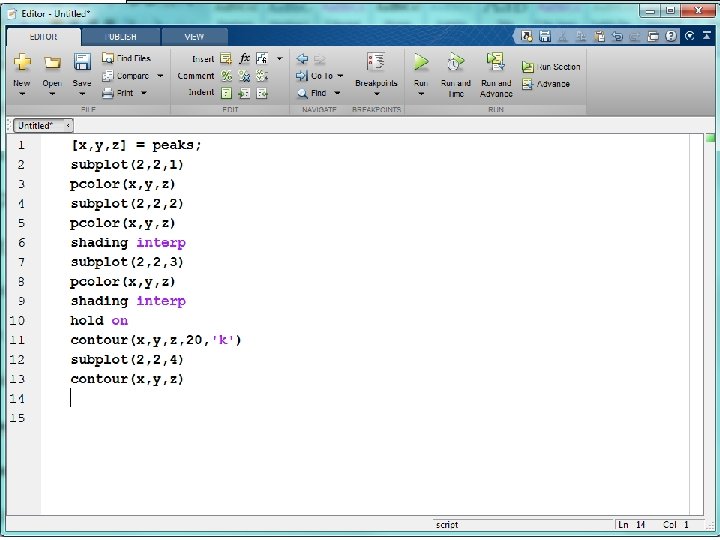Open the Open dropdown arrow
The image size is (720, 540).
click(52, 94)
